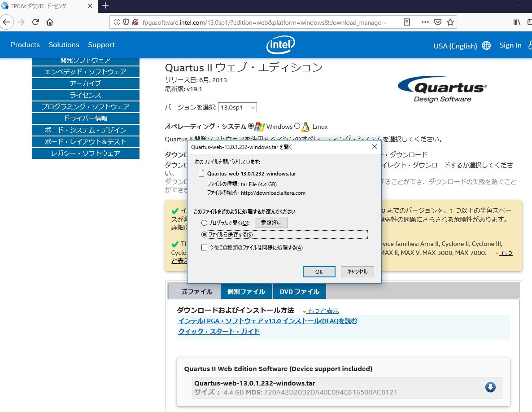
Task: Click the リリース日: 6月, 2013 text
Action: [196, 80]
